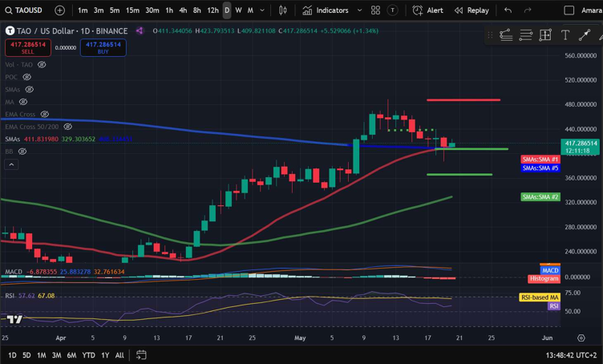The image size is (603, 364).
Task: Click the red resistance line on chart
Action: [463, 100]
